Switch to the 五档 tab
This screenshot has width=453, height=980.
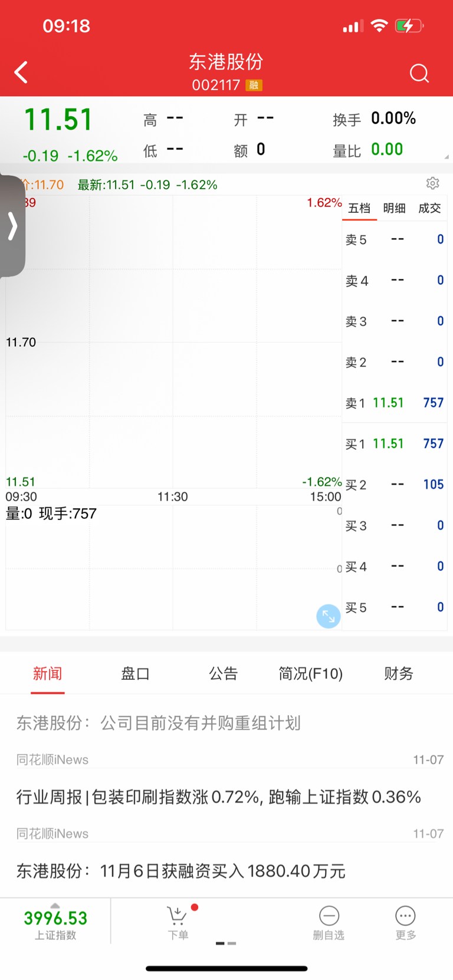coord(359,208)
